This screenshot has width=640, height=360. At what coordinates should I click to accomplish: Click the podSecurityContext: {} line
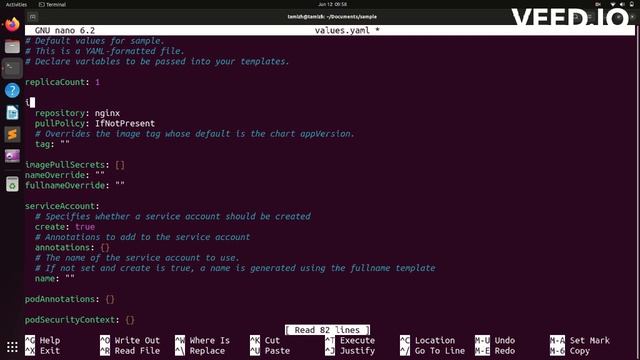(80, 320)
